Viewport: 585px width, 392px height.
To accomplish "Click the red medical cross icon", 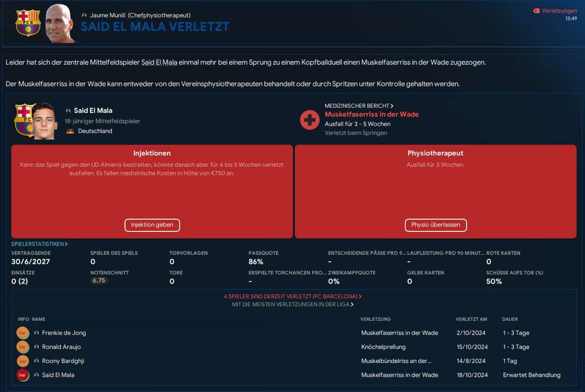I will pyautogui.click(x=310, y=120).
